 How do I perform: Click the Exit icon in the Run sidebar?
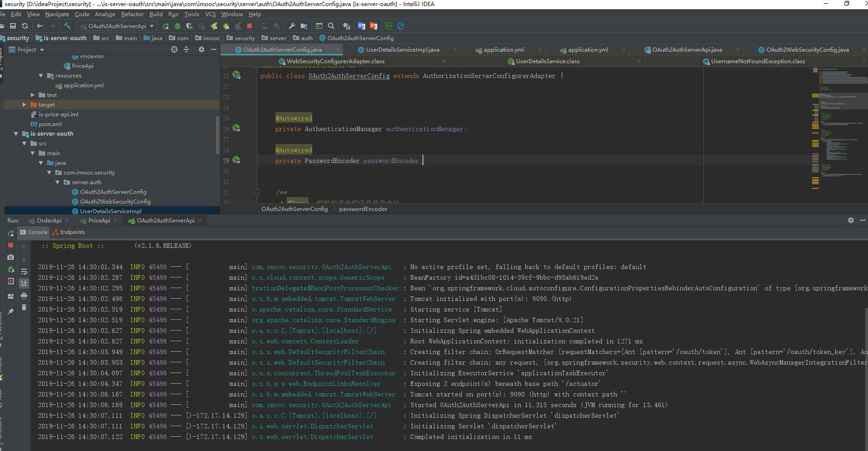point(11,281)
